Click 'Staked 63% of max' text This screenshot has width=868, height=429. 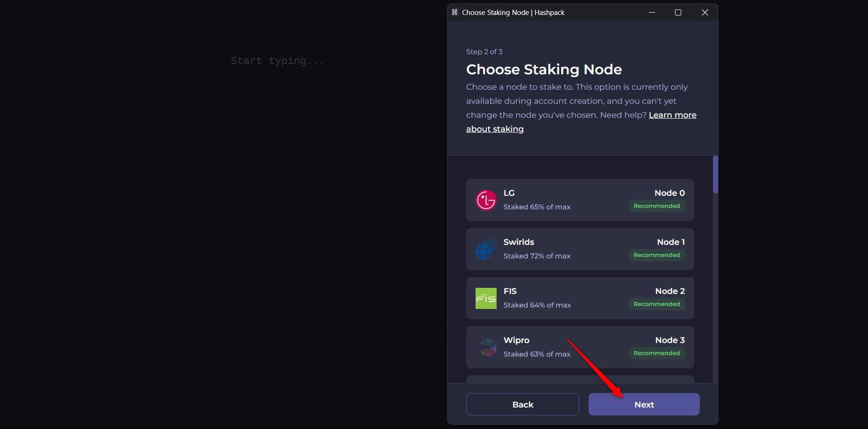coord(537,354)
